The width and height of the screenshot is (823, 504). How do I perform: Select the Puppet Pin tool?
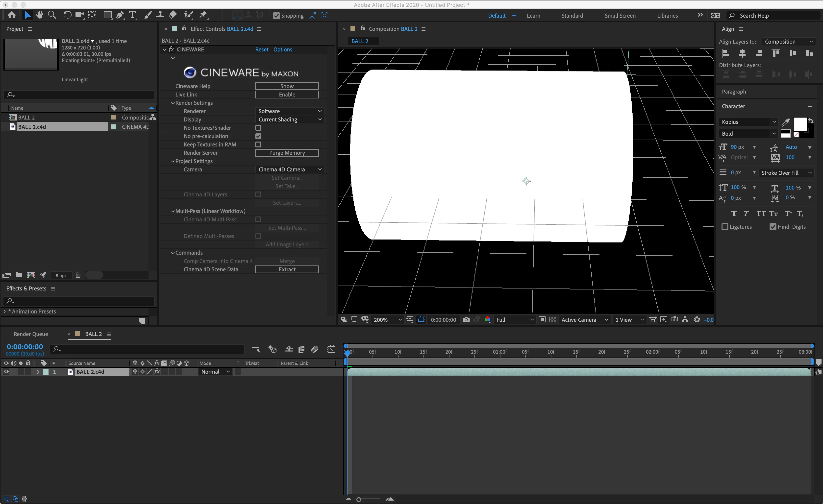click(203, 15)
